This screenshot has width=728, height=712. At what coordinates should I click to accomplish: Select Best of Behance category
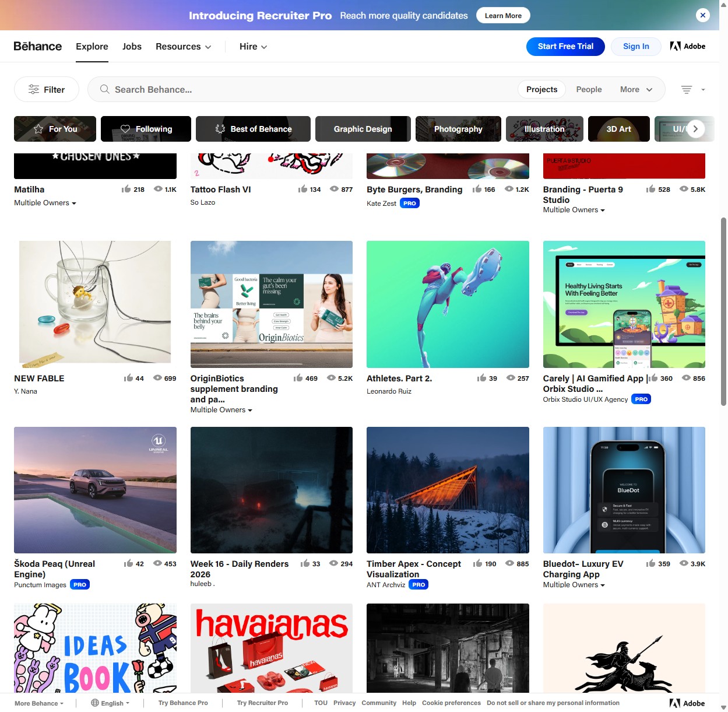253,129
